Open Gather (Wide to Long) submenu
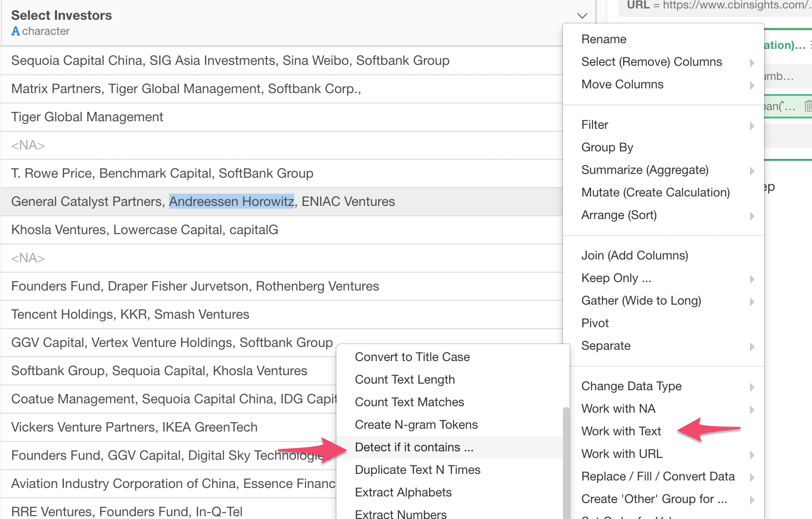 (664, 300)
